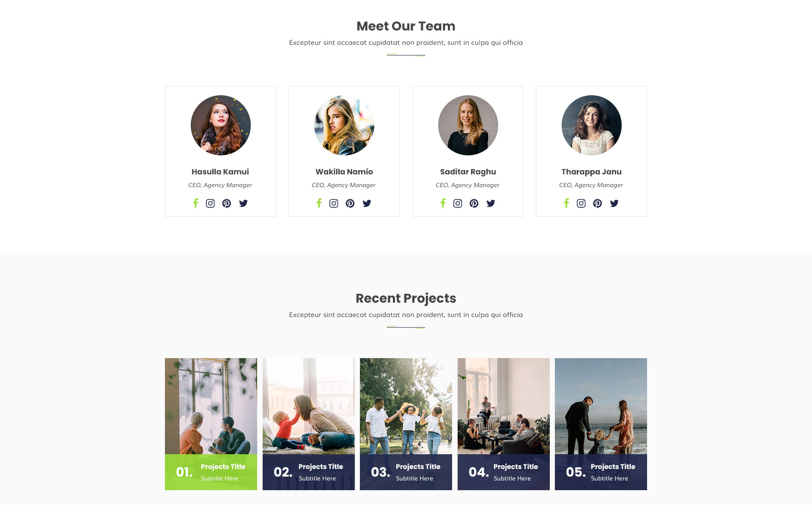Click the Instagram icon for Tharappa Janu
Image resolution: width=812 pixels, height=505 pixels.
pyautogui.click(x=581, y=203)
